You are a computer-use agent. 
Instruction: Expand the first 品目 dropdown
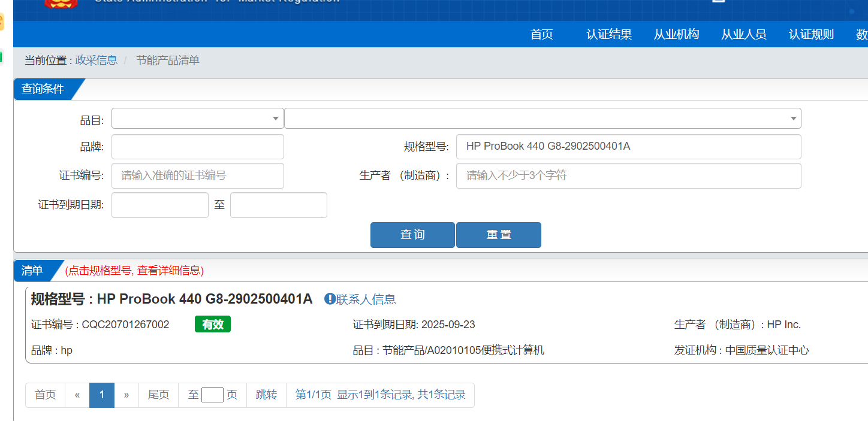coord(198,118)
